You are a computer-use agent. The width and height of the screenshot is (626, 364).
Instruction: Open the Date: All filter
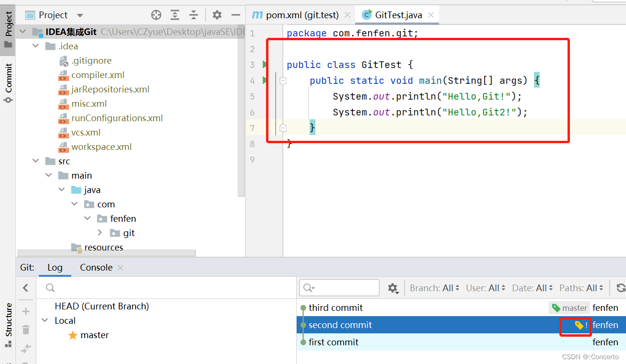point(533,288)
